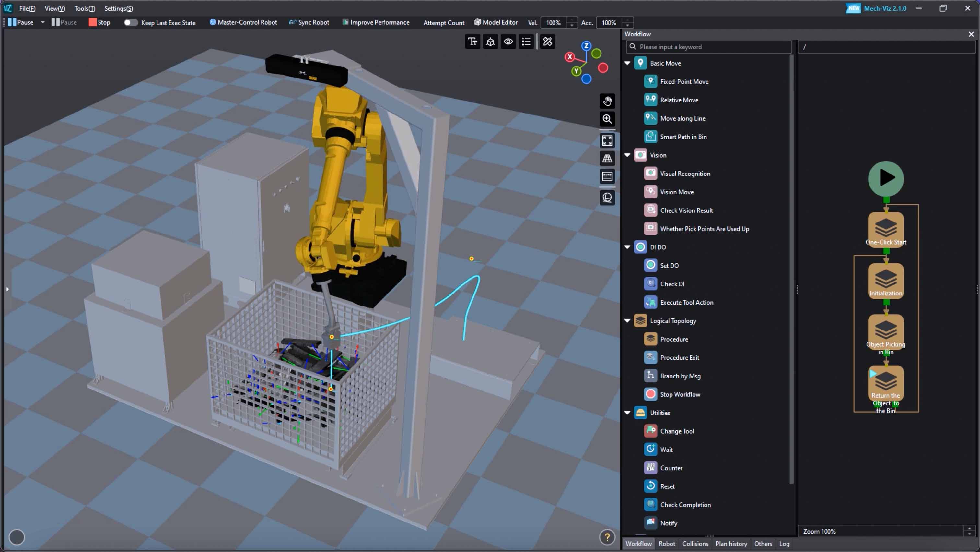Switch to the Plan history tab
The height and width of the screenshot is (552, 980).
[730, 544]
